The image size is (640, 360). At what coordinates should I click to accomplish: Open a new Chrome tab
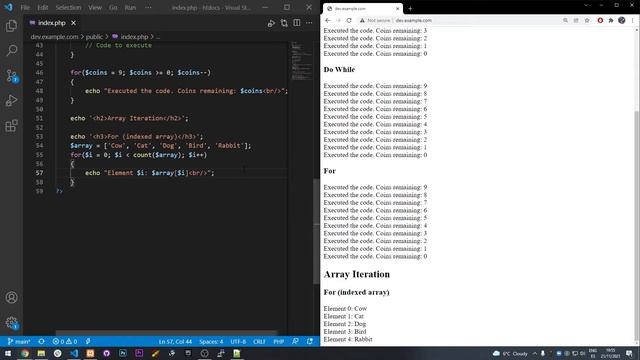point(410,8)
